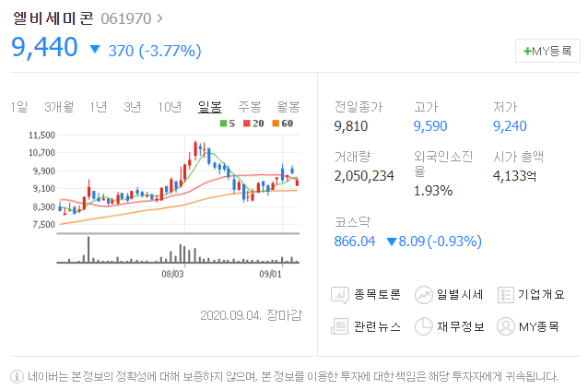This screenshot has width=588, height=389.
Task: Click the 11,500 price axis label
Action: pos(42,135)
